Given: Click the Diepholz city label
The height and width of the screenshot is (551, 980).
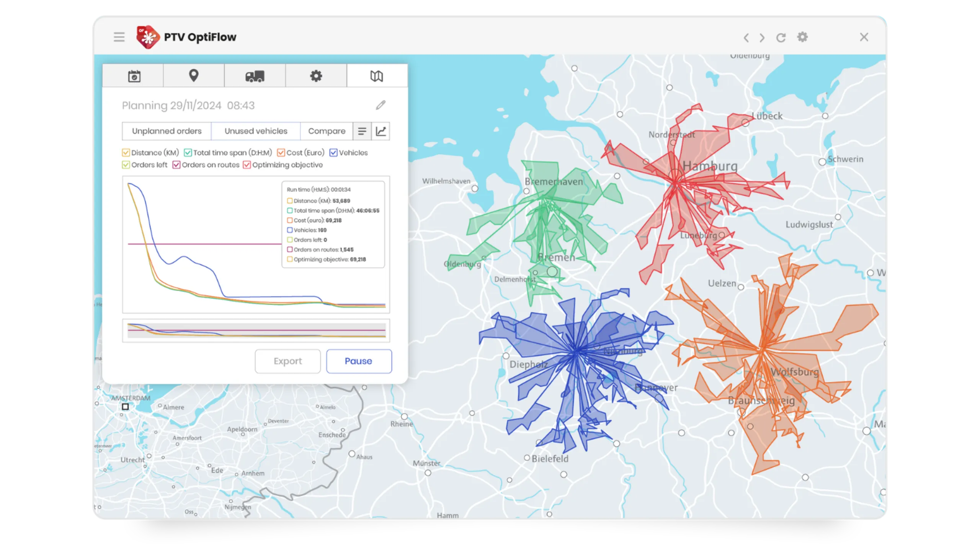Looking at the screenshot, I should tap(528, 365).
